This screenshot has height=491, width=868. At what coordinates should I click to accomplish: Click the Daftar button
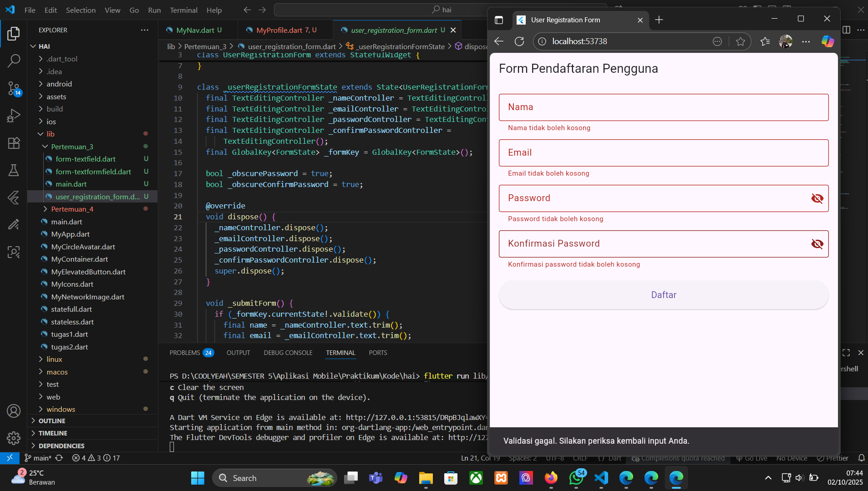pos(663,295)
